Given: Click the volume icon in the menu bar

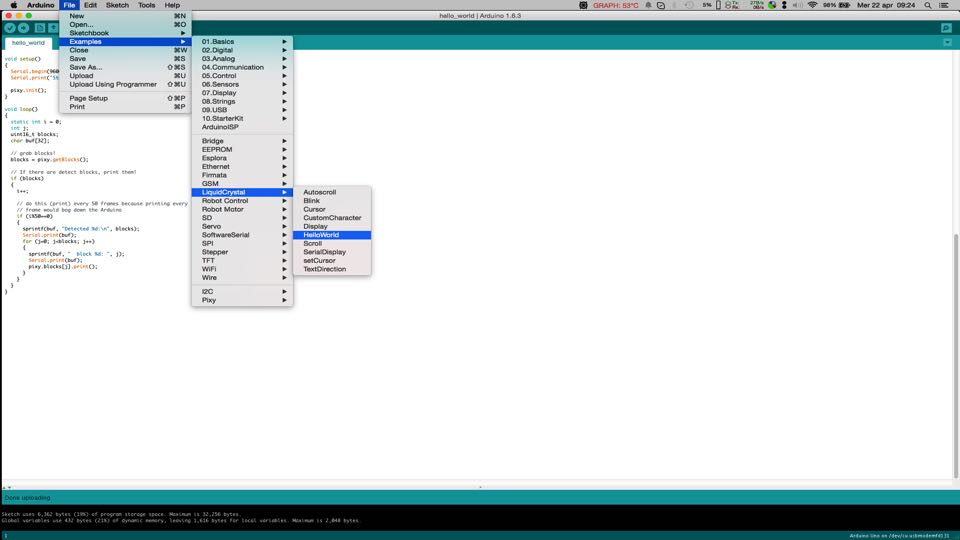Looking at the screenshot, I should click(x=797, y=5).
